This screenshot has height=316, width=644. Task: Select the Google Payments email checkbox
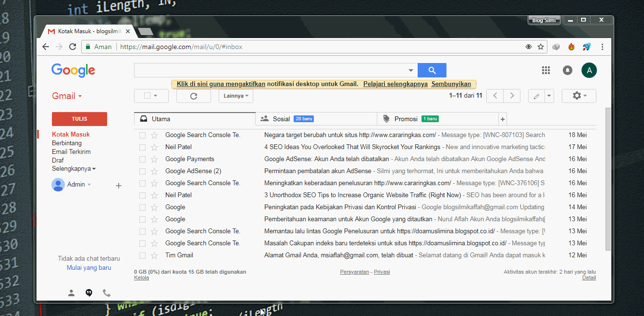pyautogui.click(x=142, y=159)
